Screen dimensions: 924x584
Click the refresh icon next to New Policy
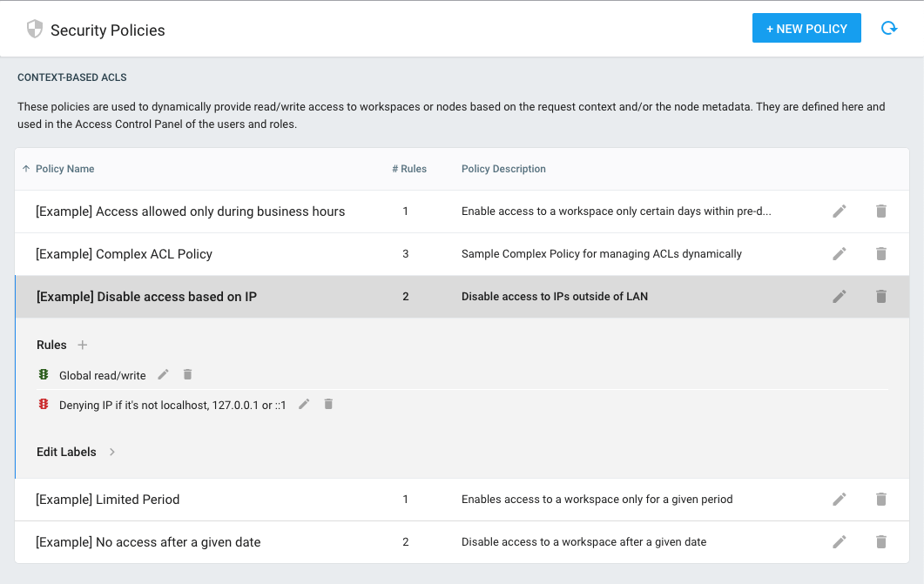tap(888, 28)
